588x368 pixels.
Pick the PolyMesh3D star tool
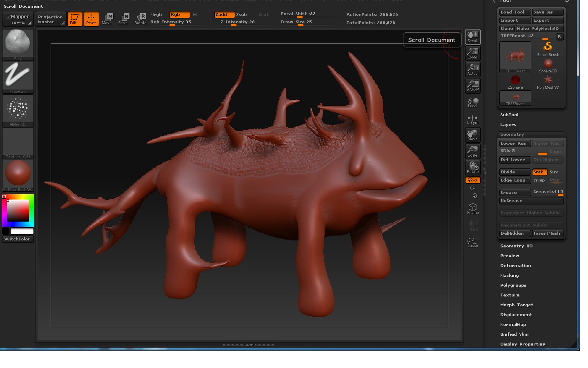point(548,82)
